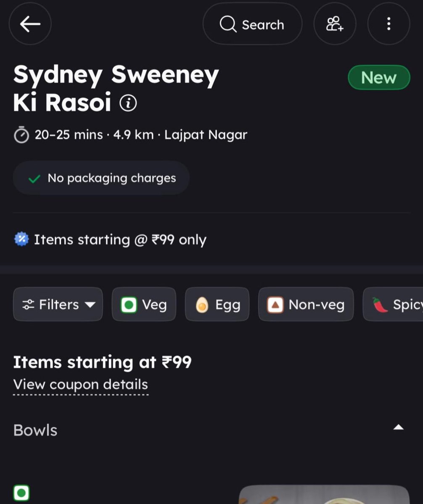Toggle the Veg filter chip
Viewport: 423px width, 504px height.
pyautogui.click(x=144, y=304)
